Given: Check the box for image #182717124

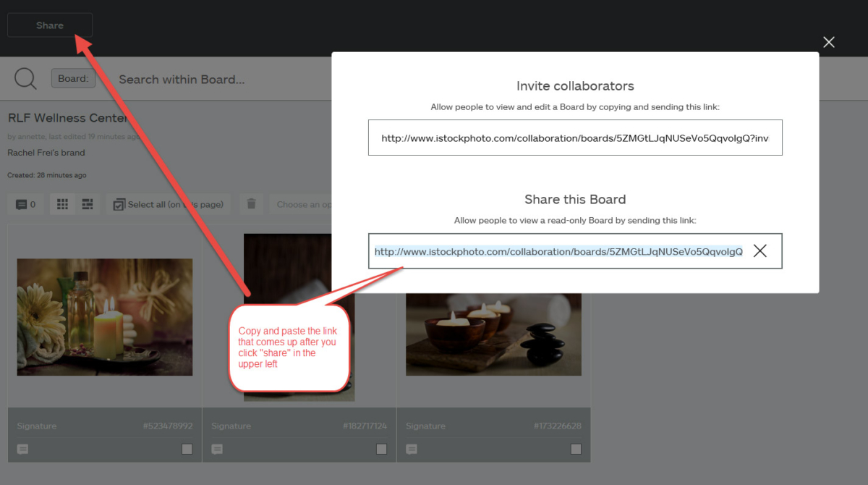Looking at the screenshot, I should [382, 449].
